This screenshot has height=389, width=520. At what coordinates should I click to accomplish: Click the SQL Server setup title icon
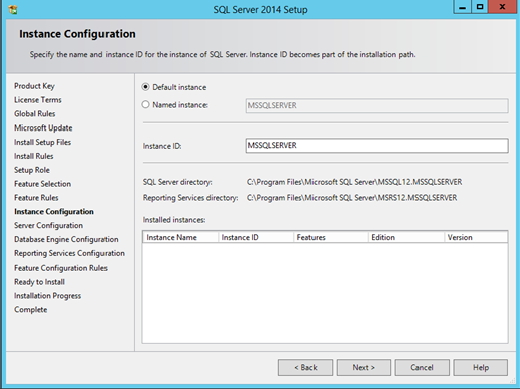pos(13,9)
